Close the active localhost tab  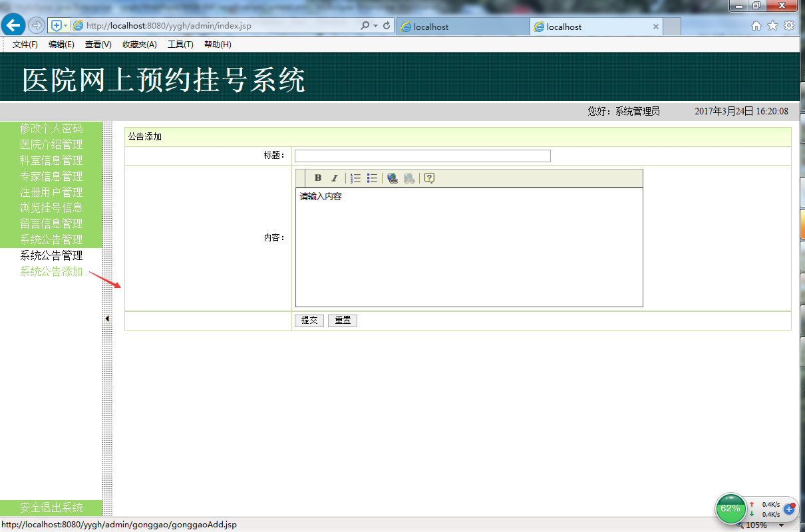click(656, 27)
